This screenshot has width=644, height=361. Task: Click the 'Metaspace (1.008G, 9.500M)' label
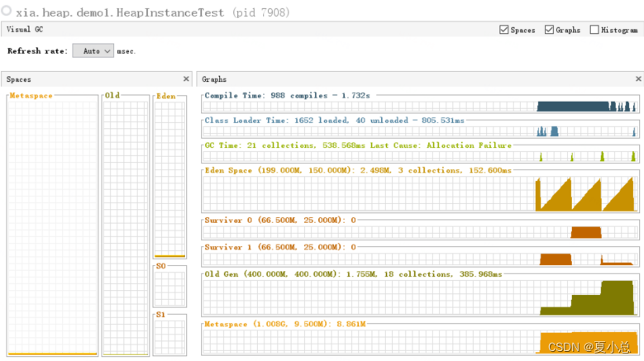[x=268, y=324]
